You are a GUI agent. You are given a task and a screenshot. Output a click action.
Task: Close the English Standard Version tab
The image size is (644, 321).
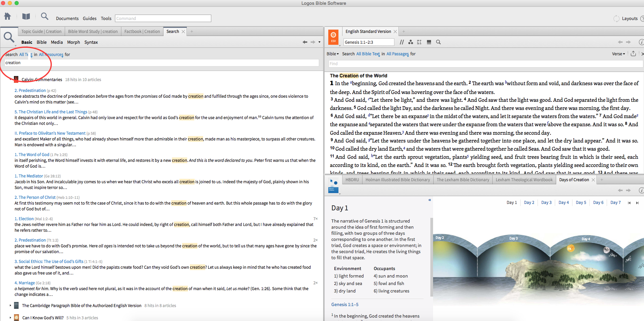click(395, 32)
